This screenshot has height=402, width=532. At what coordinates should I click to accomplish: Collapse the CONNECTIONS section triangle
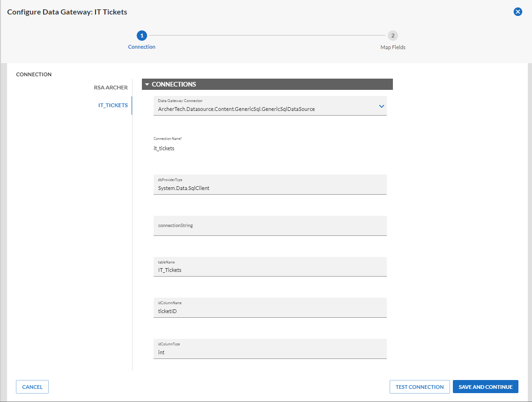tap(147, 84)
